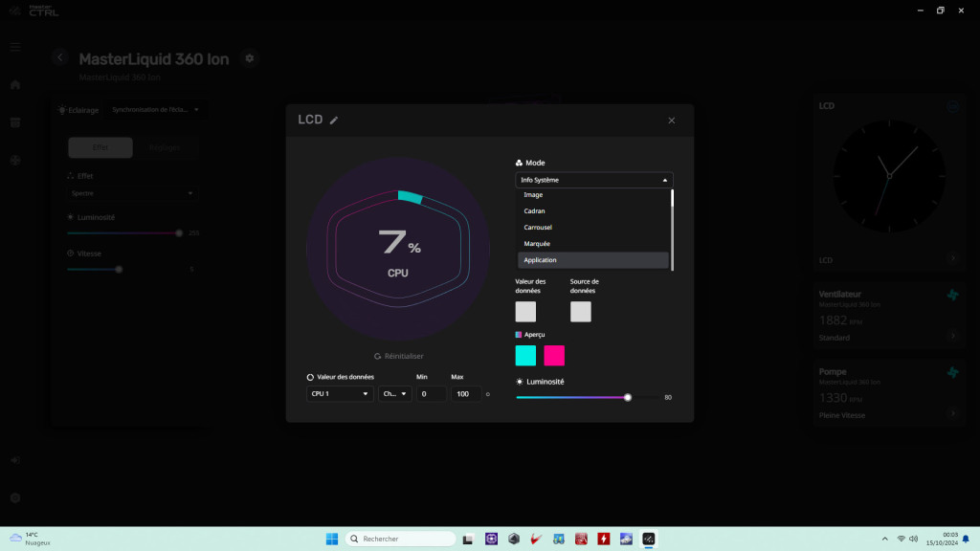Click the circular CPU gauge preview

pyautogui.click(x=398, y=249)
